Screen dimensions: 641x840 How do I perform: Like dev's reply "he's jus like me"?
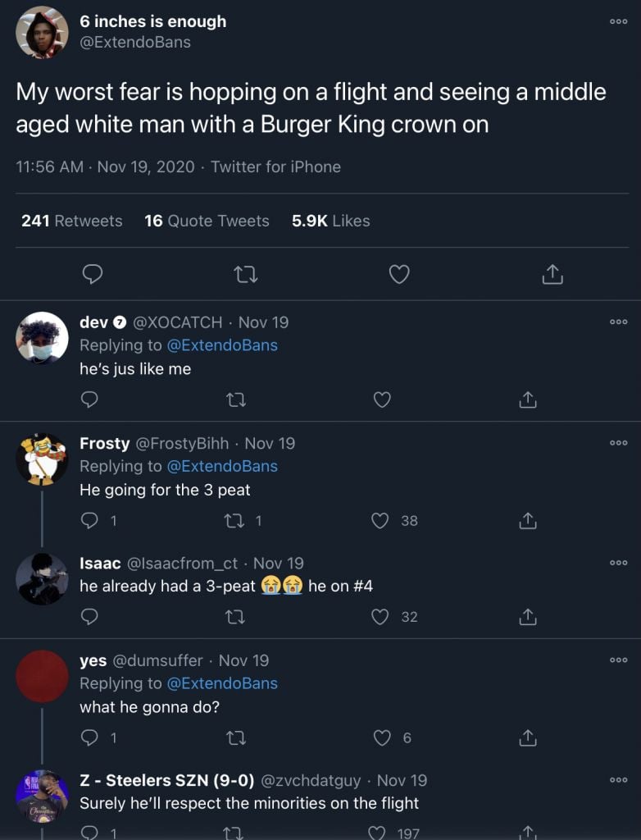(x=381, y=399)
